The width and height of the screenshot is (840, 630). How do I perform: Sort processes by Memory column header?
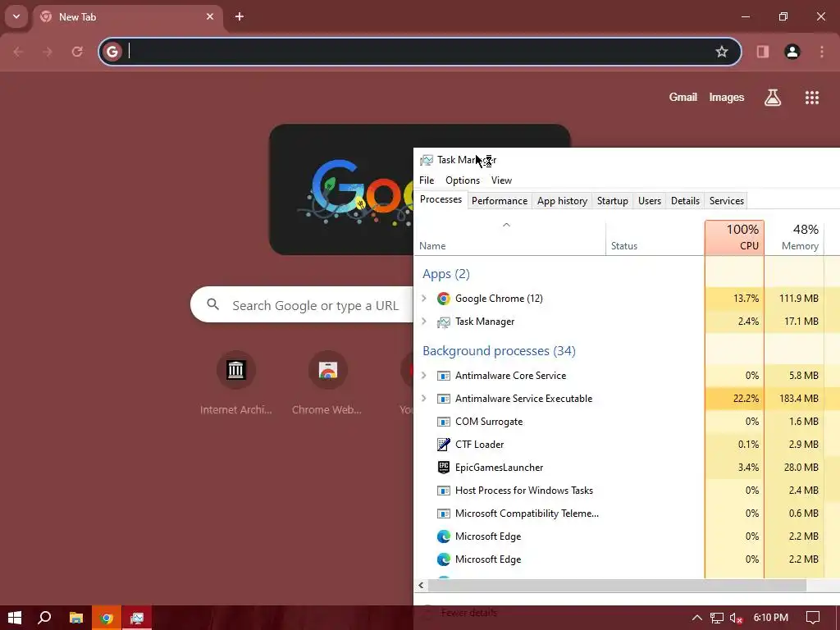click(x=794, y=237)
